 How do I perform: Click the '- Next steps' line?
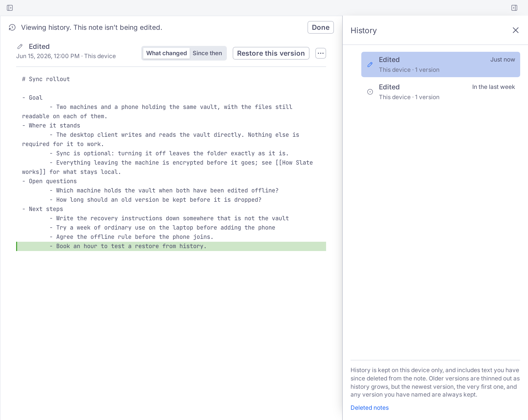click(43, 209)
